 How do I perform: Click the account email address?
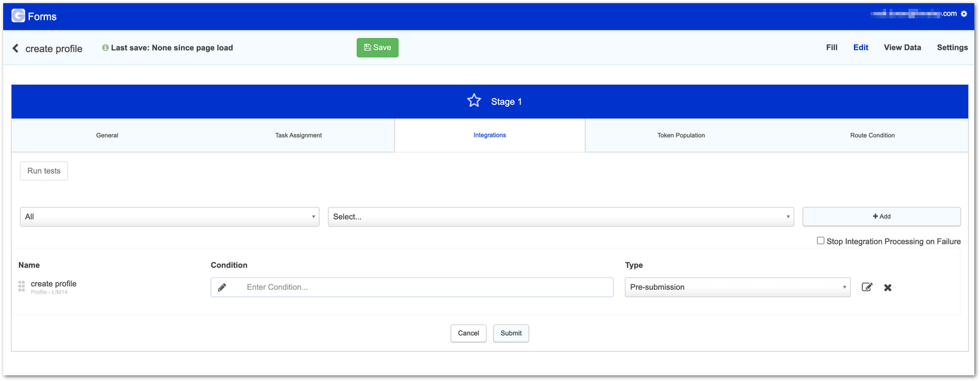tap(913, 13)
